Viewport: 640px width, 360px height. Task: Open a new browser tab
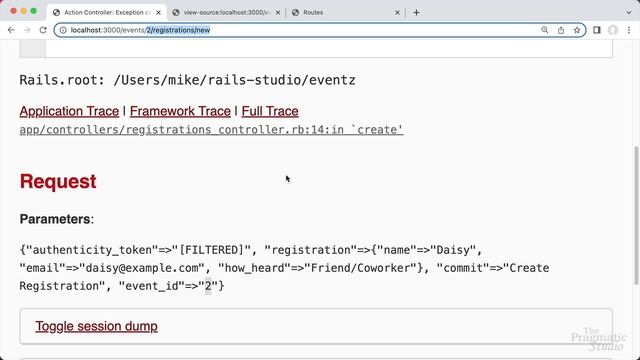(416, 12)
